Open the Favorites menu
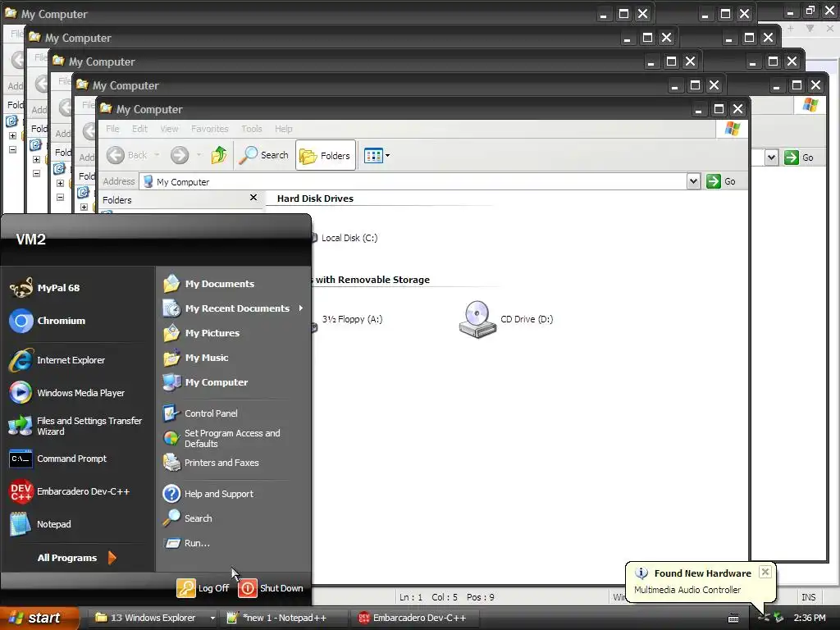 click(x=209, y=129)
